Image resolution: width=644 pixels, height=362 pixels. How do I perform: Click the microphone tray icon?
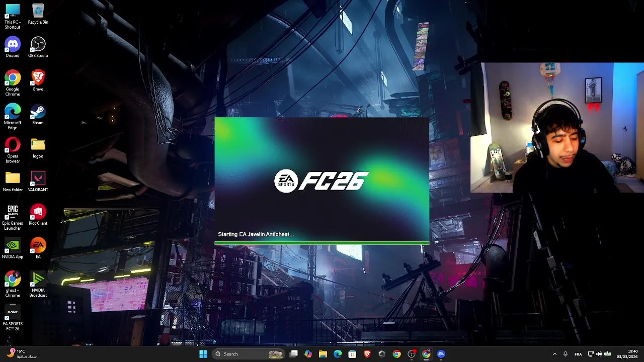click(566, 354)
